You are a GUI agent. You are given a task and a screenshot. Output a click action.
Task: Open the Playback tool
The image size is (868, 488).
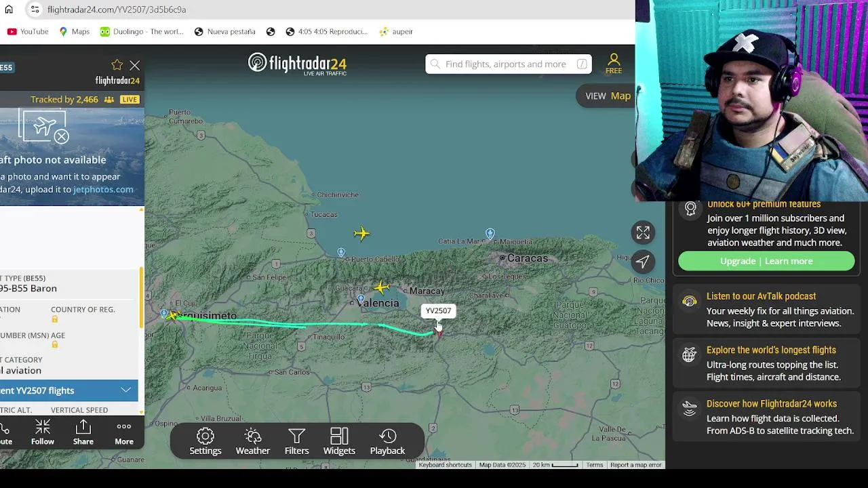click(x=387, y=441)
